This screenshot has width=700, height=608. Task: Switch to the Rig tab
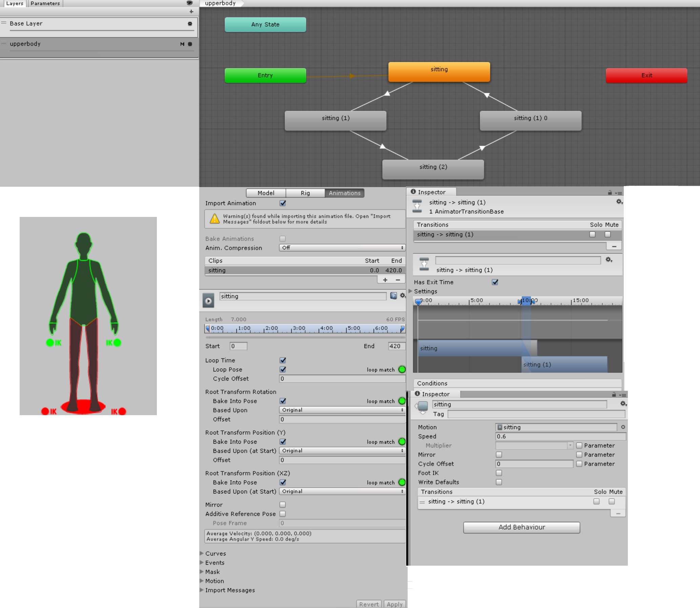point(305,193)
